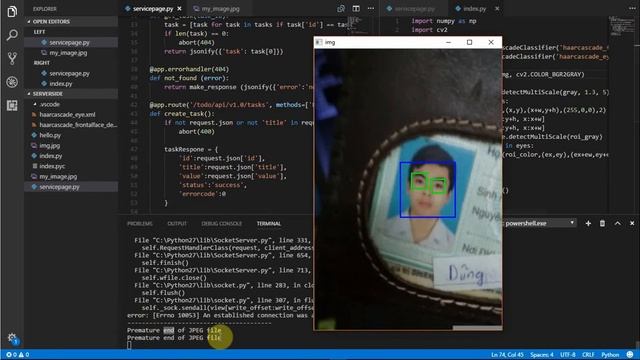The image size is (640, 360).
Task: Open the OUTPUT panel tab
Action: point(177,224)
